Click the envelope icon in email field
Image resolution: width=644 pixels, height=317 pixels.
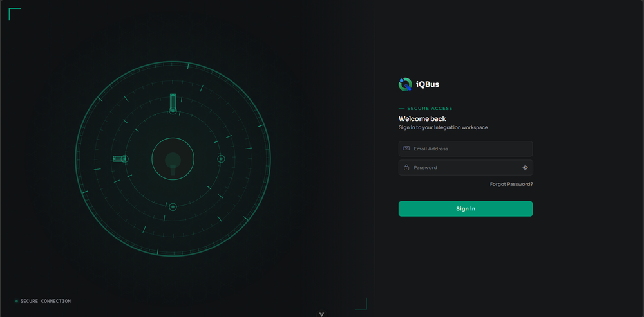[x=406, y=149]
